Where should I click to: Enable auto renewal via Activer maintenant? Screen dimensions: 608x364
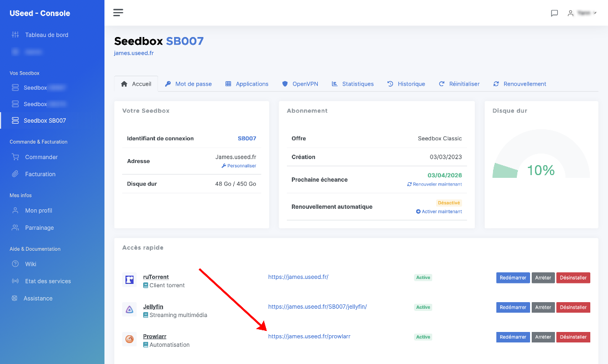click(x=441, y=212)
